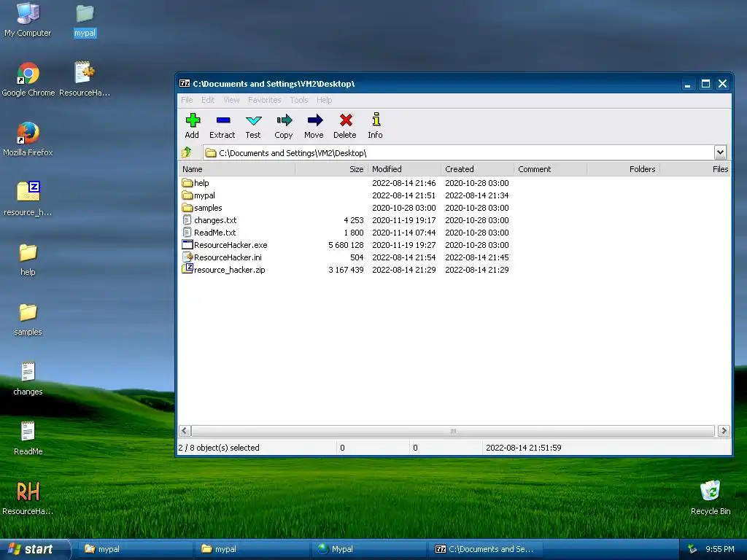The image size is (747, 560).
Task: Run Test from the 7-Zip toolbar
Action: [x=253, y=125]
